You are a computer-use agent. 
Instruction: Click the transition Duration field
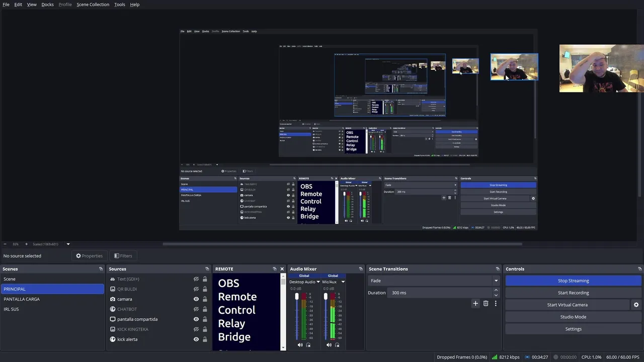click(x=441, y=293)
